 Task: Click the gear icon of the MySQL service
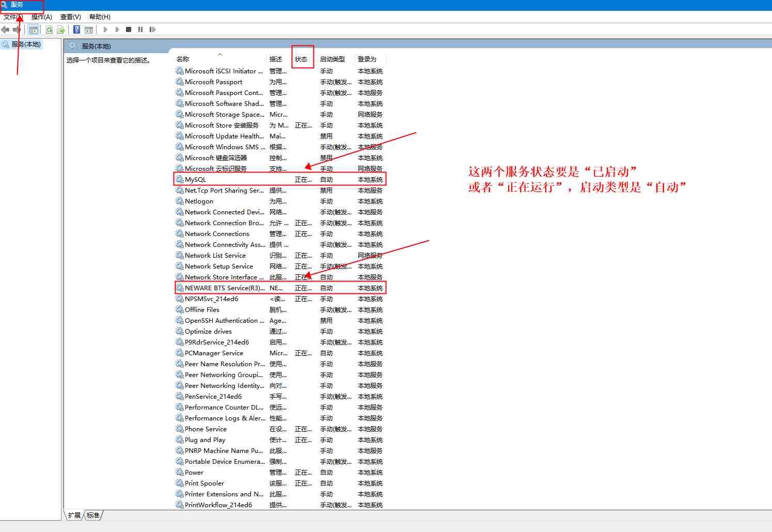coord(180,179)
